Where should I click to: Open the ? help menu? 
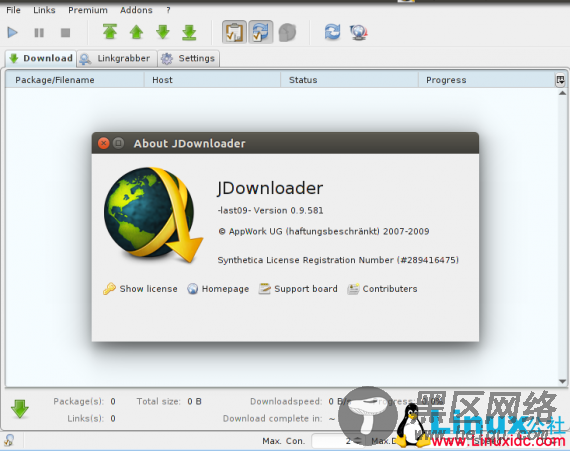(x=168, y=10)
